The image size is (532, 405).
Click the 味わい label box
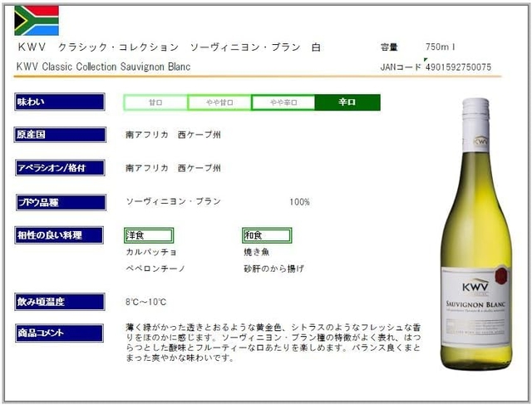pyautogui.click(x=60, y=101)
